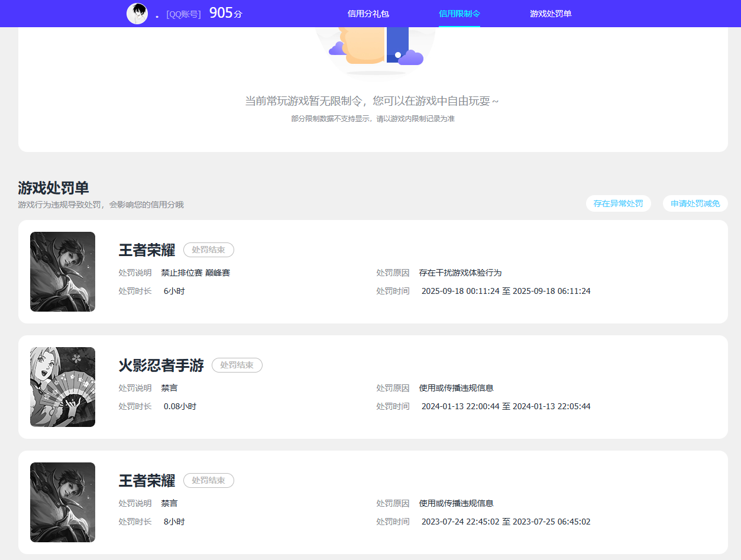Click the 2024-01-13 penalty time range
The width and height of the screenshot is (741, 560).
tap(506, 406)
